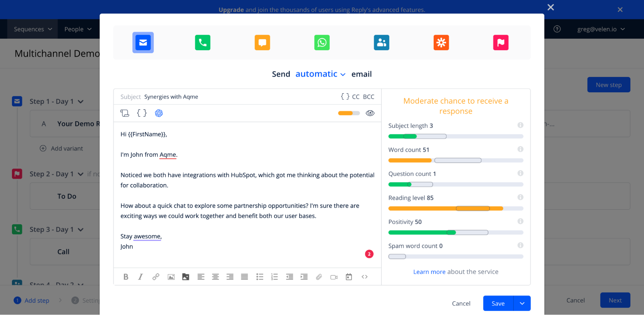Image resolution: width=644 pixels, height=315 pixels.
Task: Increase the paragraph indent
Action: [304, 277]
